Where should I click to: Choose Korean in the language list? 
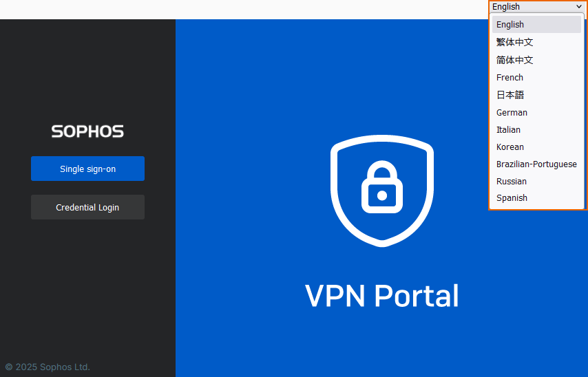click(510, 147)
